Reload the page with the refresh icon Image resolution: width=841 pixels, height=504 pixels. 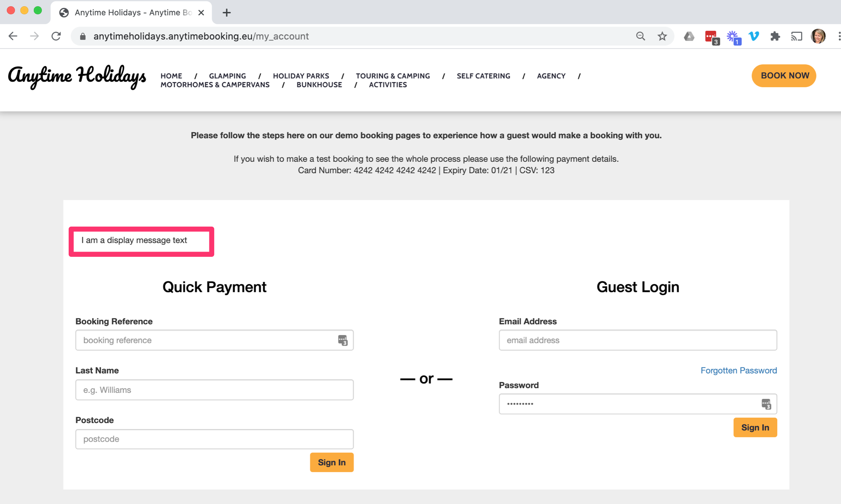click(56, 36)
